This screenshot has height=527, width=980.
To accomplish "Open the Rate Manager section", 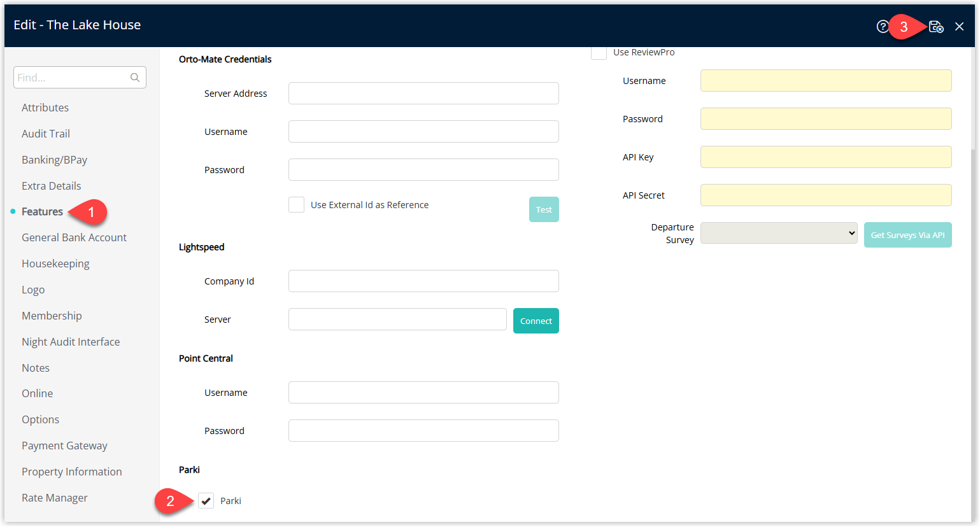I will (55, 498).
